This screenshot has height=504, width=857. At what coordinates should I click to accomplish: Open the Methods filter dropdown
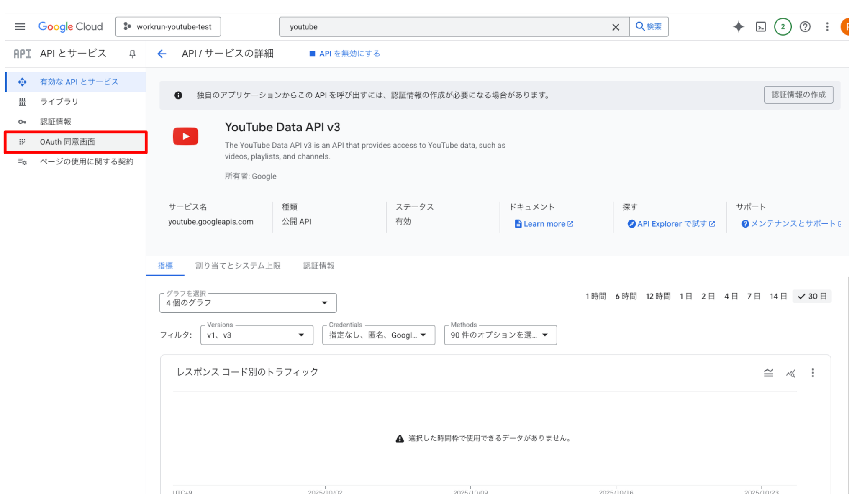(x=500, y=335)
